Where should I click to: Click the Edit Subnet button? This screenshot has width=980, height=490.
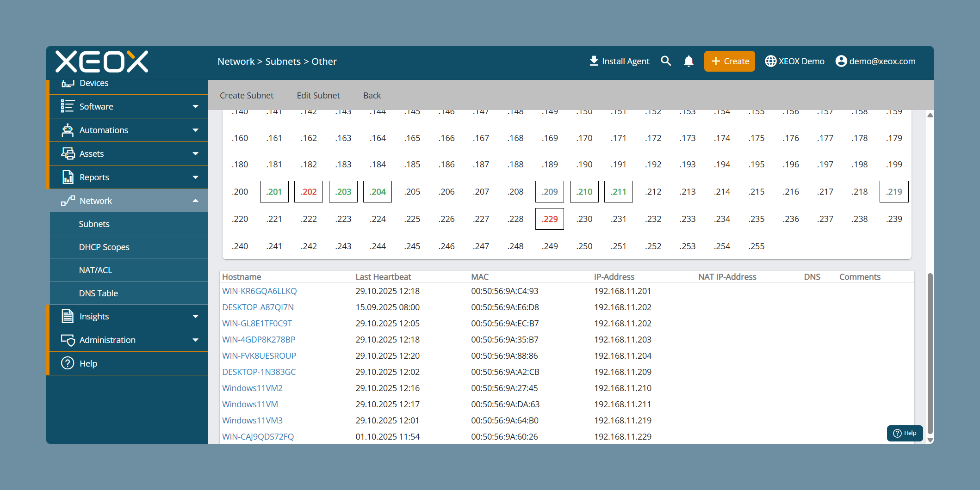click(318, 95)
